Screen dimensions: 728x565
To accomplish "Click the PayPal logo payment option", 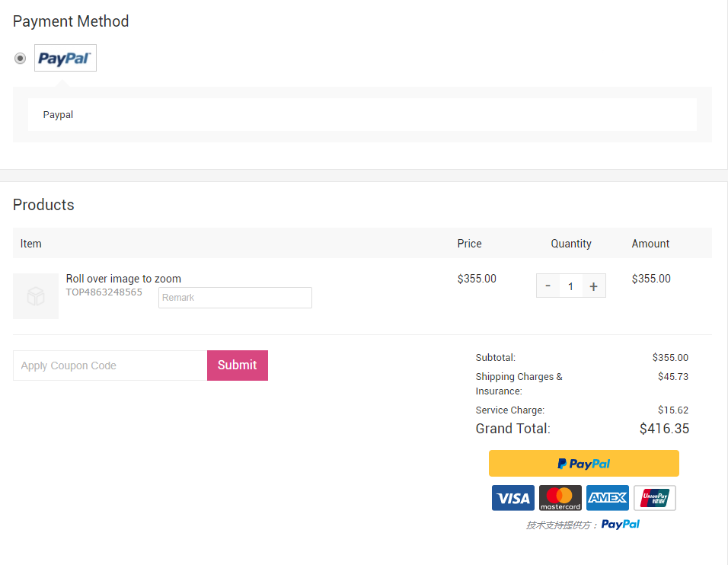I will tap(65, 58).
